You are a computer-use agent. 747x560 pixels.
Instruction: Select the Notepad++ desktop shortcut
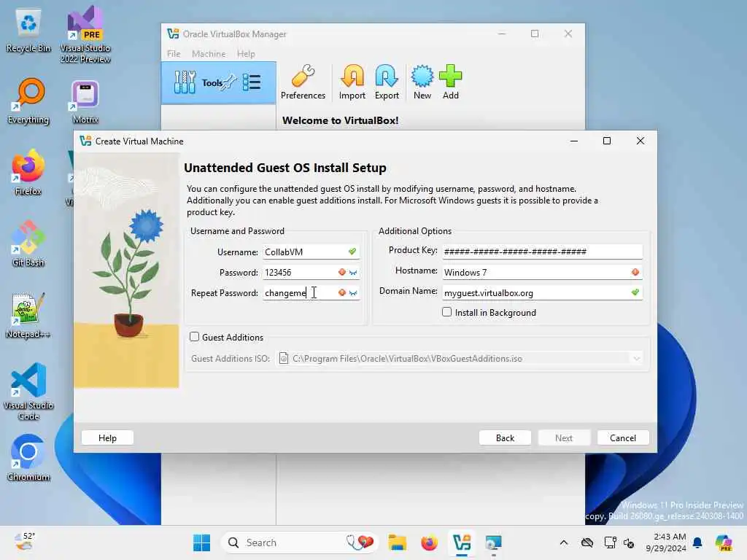pyautogui.click(x=28, y=315)
